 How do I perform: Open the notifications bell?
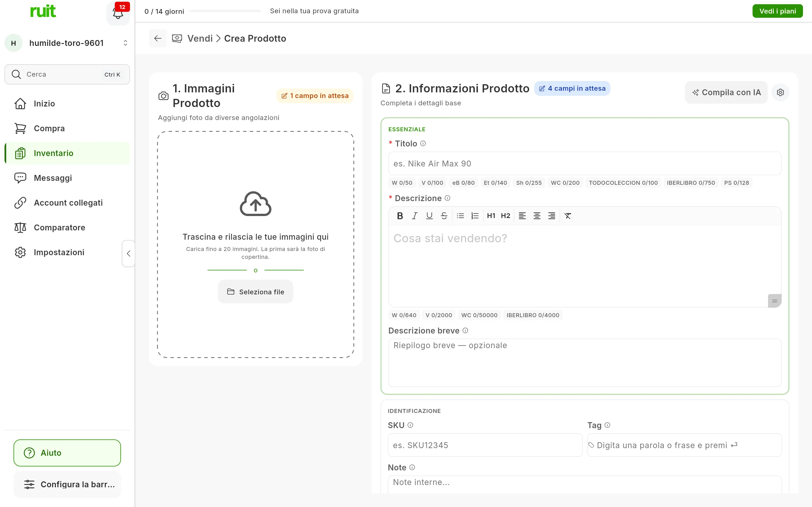[x=118, y=13]
